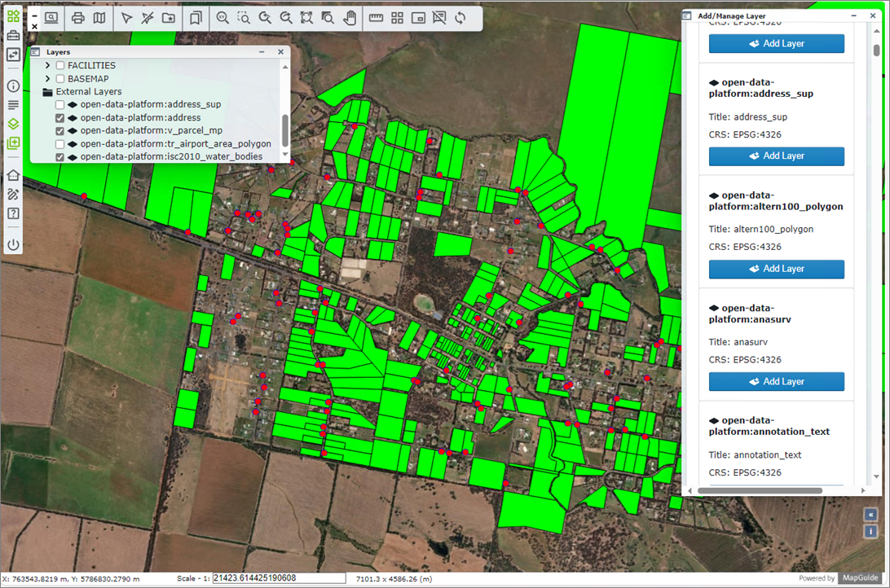Click Add Layer under anasurv

tap(776, 381)
